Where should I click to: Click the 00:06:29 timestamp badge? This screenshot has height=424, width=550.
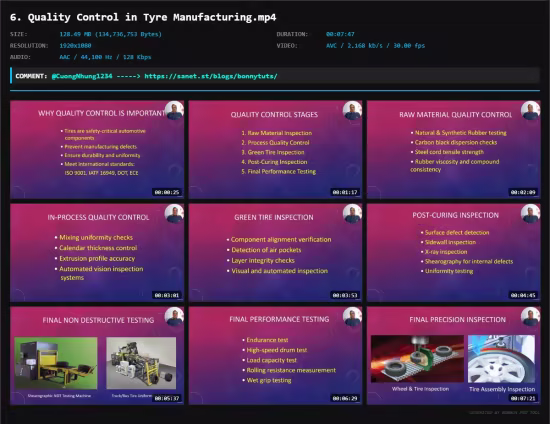345,398
